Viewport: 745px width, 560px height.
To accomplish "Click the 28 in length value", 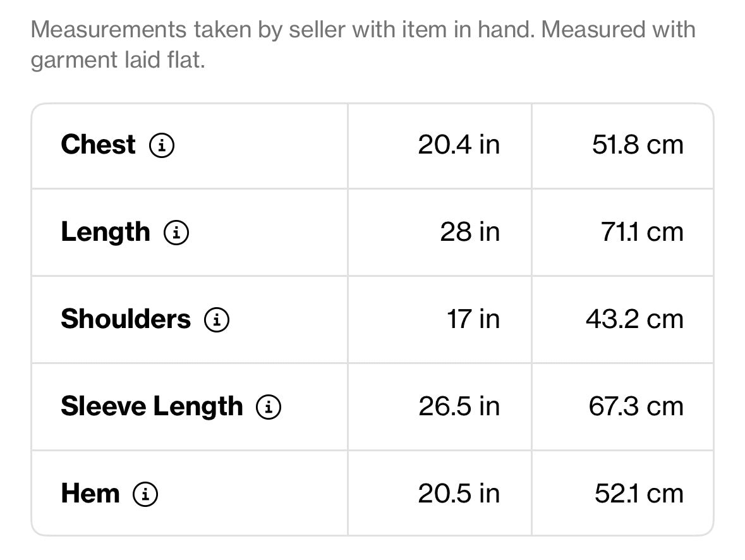I will [470, 232].
